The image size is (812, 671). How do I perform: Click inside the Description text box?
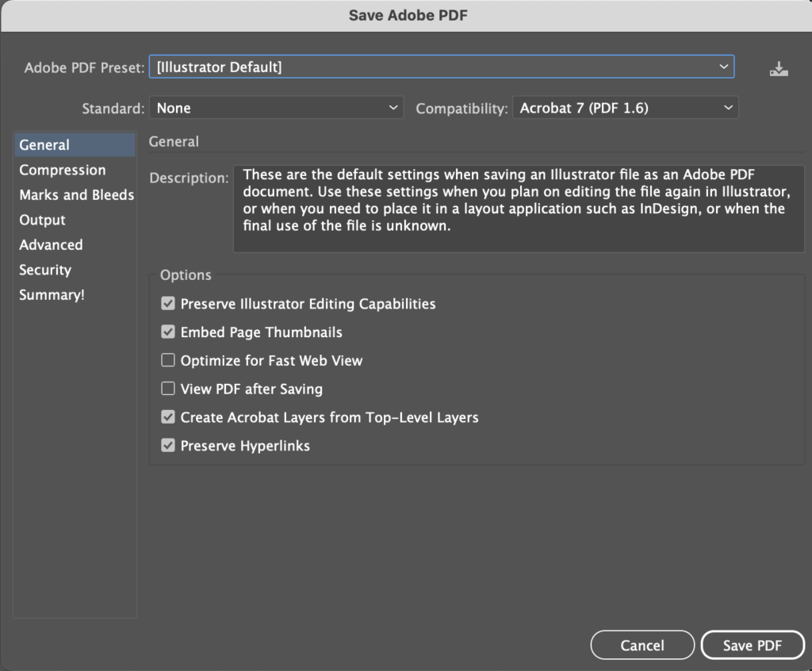tap(519, 209)
